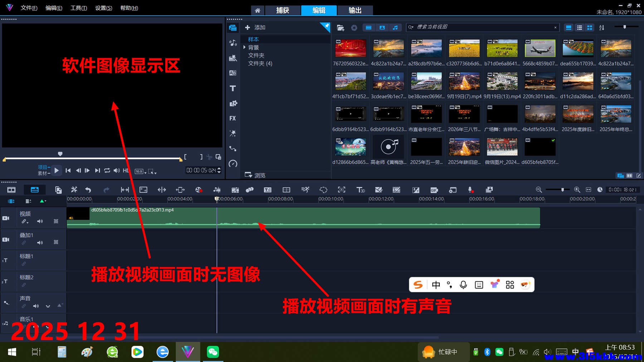Image resolution: width=644 pixels, height=362 pixels.
Task: Mute the 视频 track speaker icon
Action: 40,221
